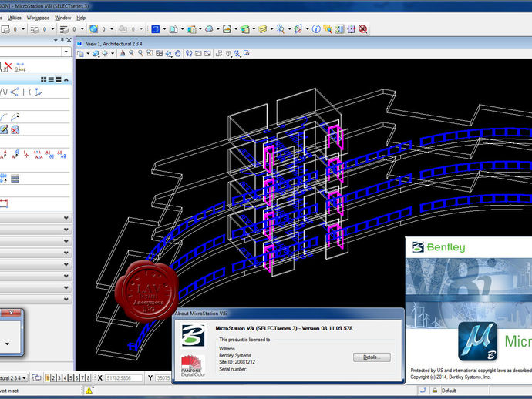Click the lock icon in status bar
The image size is (532, 399).
(435, 391)
